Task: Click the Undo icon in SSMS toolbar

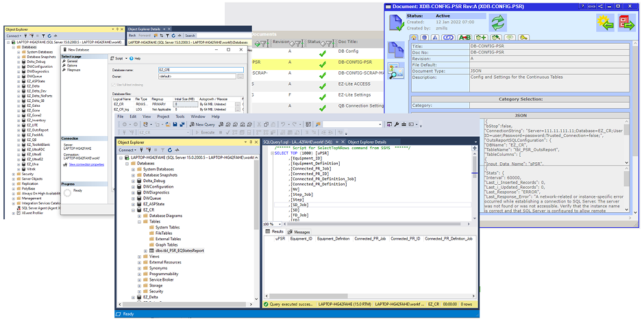Action: pyautogui.click(x=283, y=124)
